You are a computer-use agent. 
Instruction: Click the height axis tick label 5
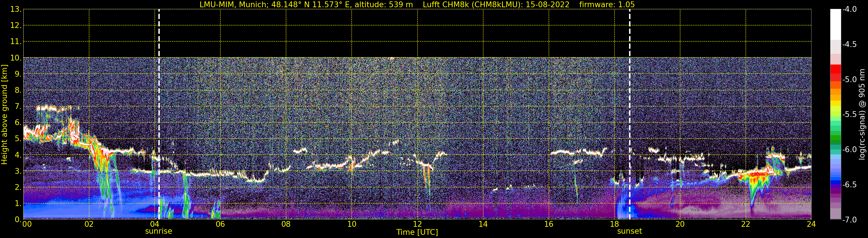pos(18,139)
